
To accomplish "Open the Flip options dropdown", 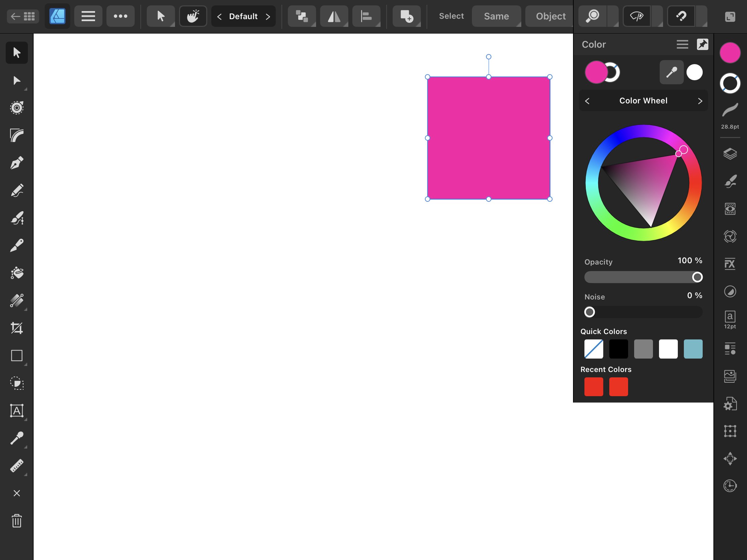I will 334,16.
